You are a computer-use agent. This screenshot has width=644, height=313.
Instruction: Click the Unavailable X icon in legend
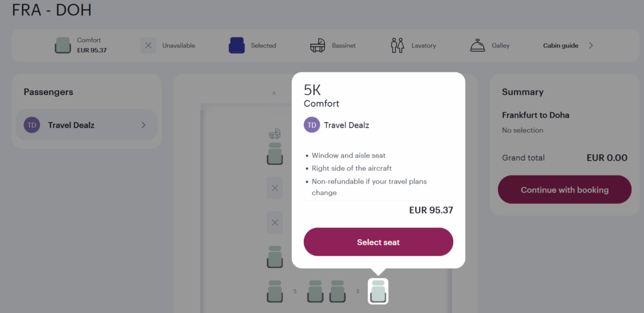(x=148, y=46)
